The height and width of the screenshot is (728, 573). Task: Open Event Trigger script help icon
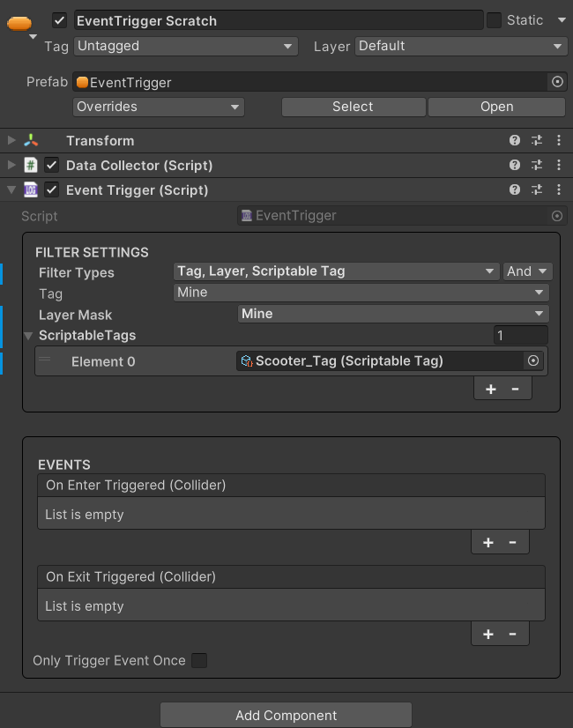515,189
